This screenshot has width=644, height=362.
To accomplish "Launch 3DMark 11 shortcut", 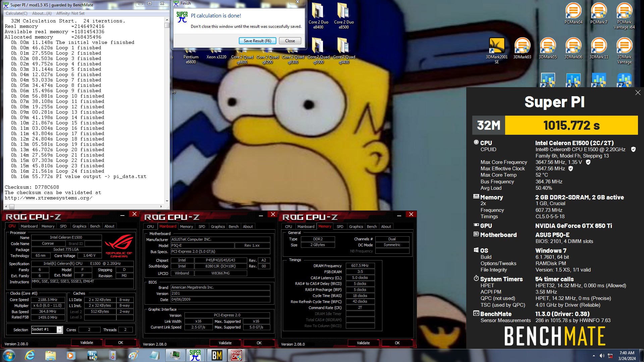I will tap(599, 48).
